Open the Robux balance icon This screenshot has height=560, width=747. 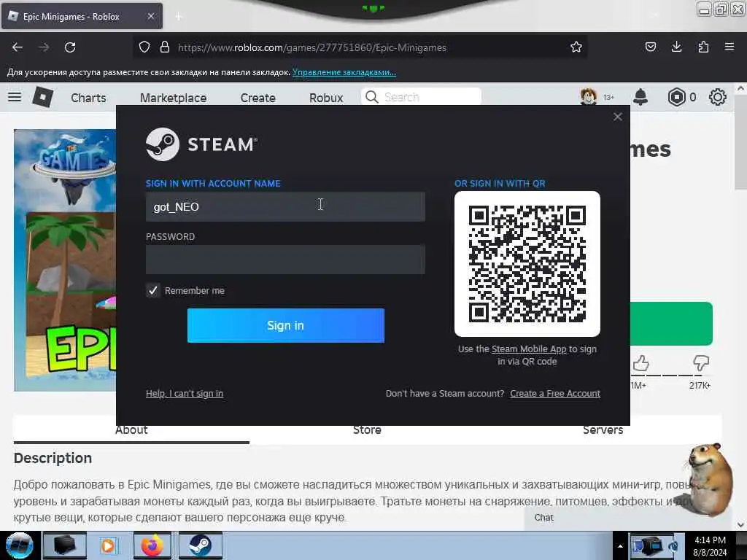pos(677,97)
